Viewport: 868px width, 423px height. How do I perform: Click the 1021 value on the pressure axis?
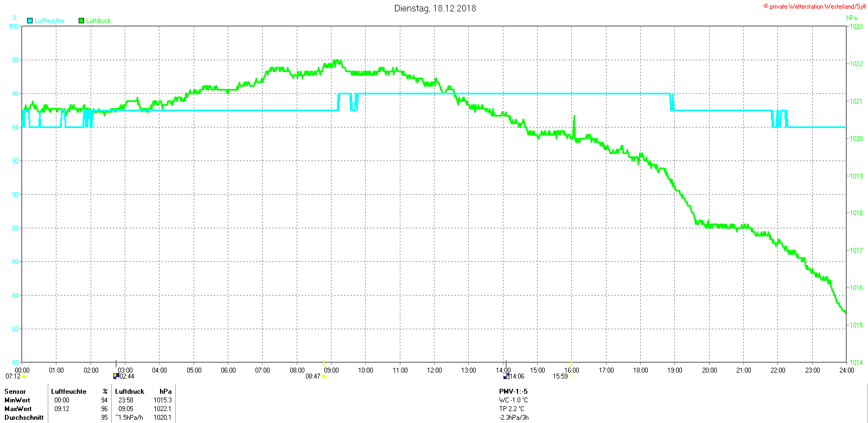[x=856, y=101]
